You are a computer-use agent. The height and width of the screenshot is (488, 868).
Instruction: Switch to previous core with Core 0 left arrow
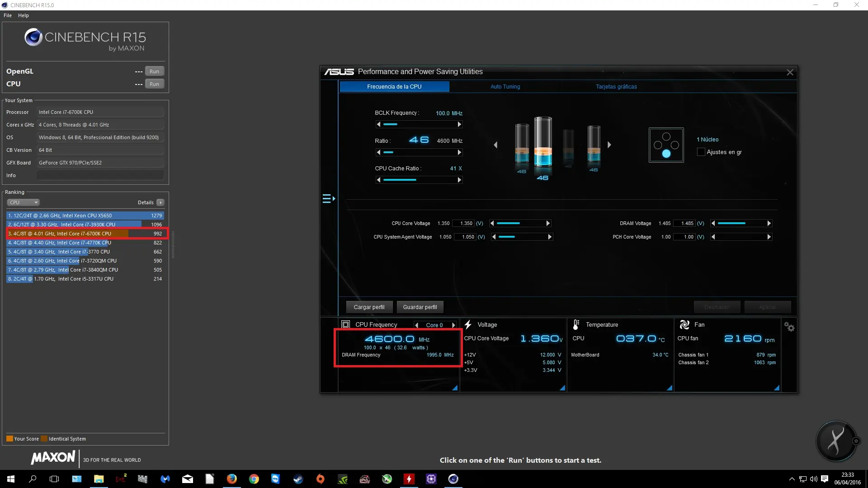(x=416, y=325)
